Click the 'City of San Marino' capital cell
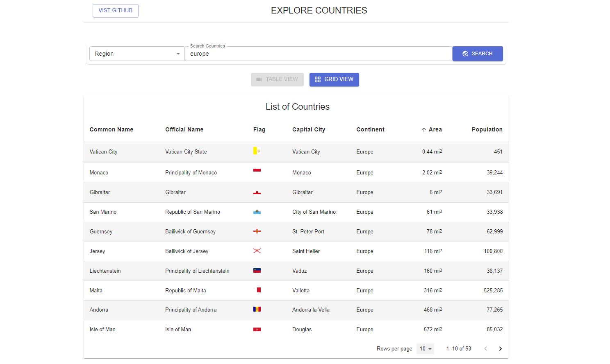Viewport: 610px width, 364px height. pos(314,212)
